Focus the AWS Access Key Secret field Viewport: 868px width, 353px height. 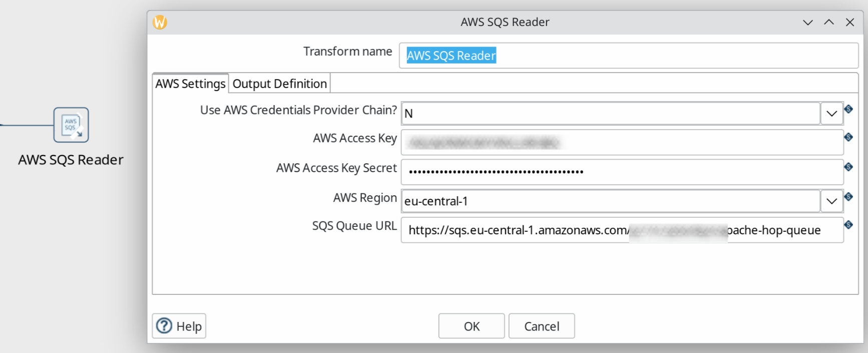[622, 172]
